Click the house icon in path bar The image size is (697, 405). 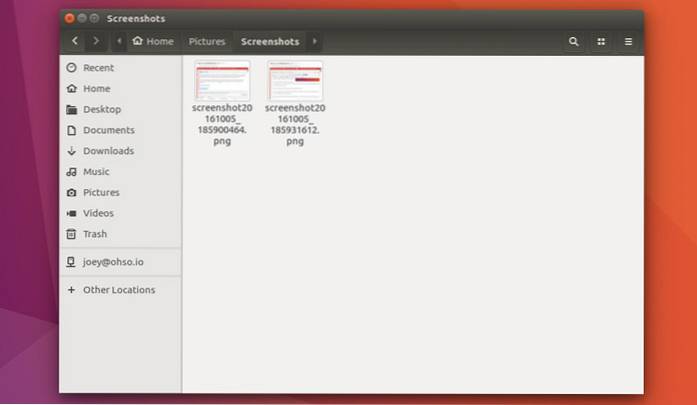[x=137, y=41]
